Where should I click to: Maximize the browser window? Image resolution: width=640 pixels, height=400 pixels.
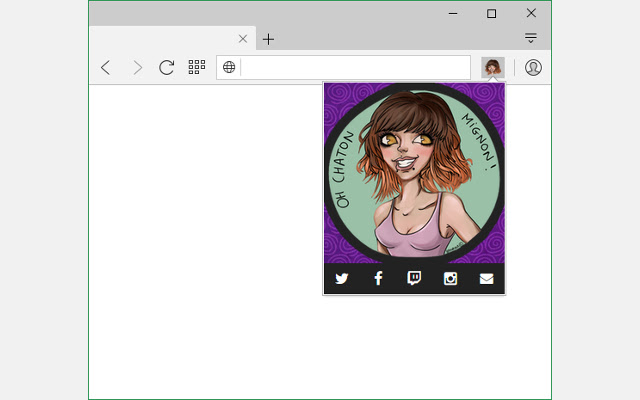click(492, 13)
